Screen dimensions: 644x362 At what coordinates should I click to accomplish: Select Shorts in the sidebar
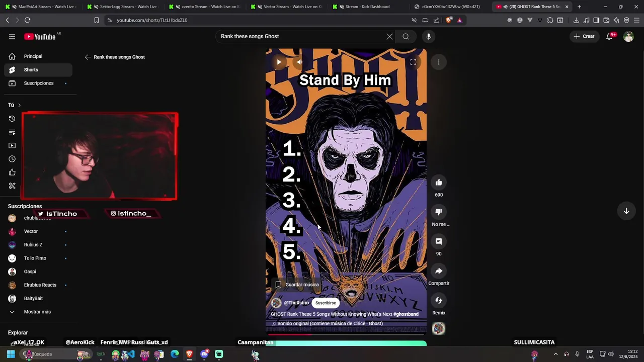point(38,70)
